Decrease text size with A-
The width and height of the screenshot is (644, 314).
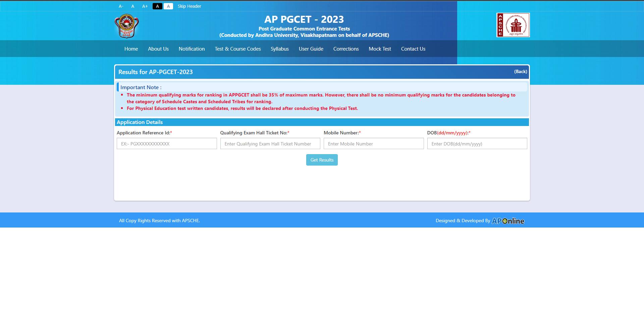tap(121, 6)
